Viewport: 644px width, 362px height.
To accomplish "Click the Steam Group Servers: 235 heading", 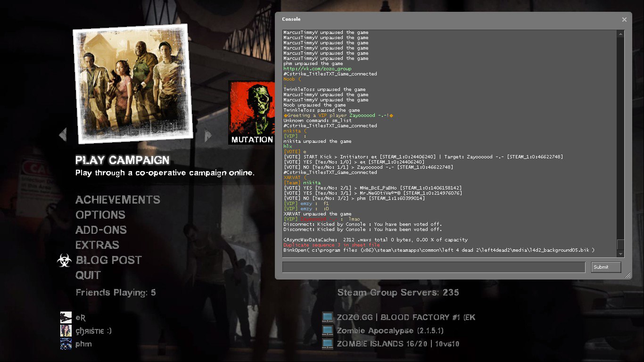I will click(398, 293).
